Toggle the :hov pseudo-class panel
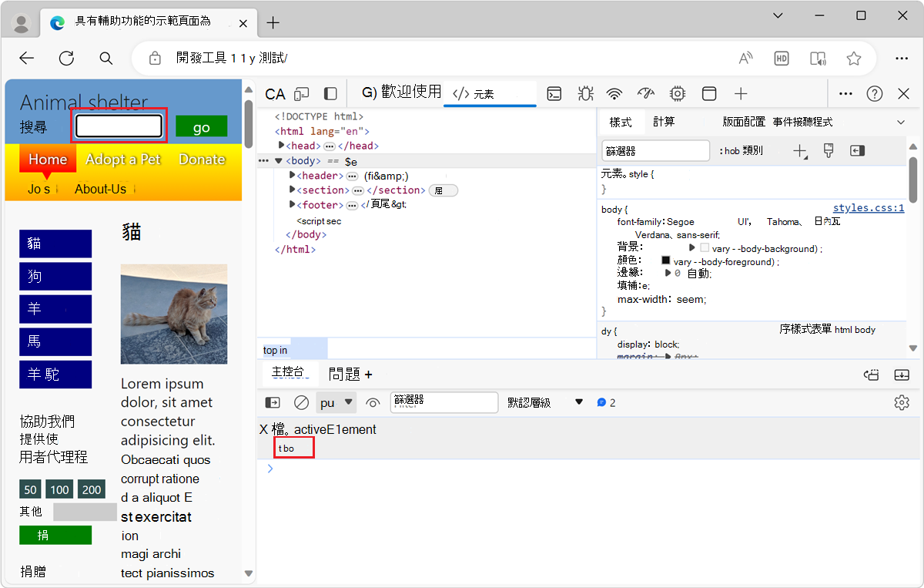924x588 pixels. click(x=741, y=150)
